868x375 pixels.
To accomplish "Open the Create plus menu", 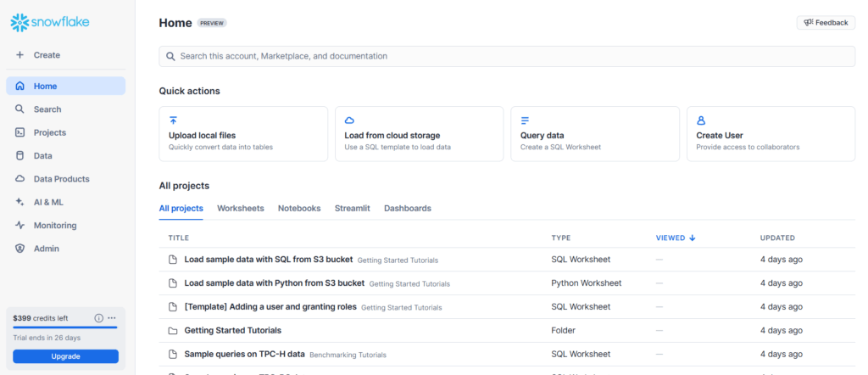I will [x=20, y=55].
